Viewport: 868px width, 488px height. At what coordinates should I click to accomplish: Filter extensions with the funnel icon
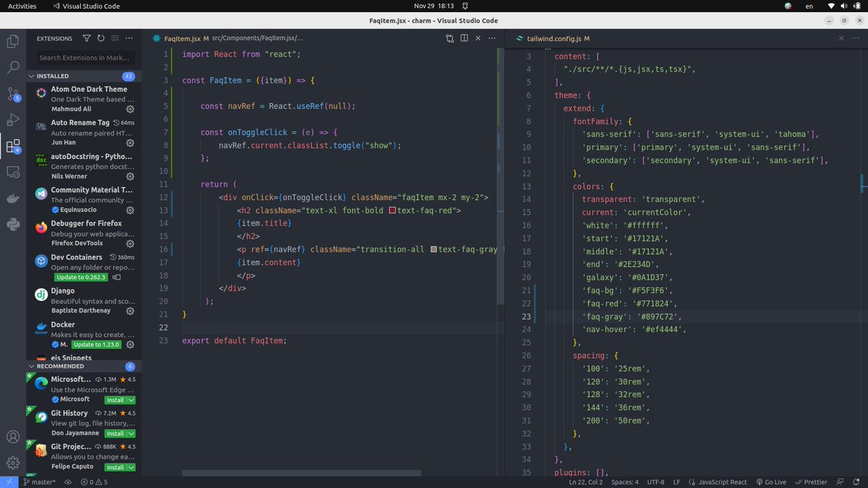(87, 38)
